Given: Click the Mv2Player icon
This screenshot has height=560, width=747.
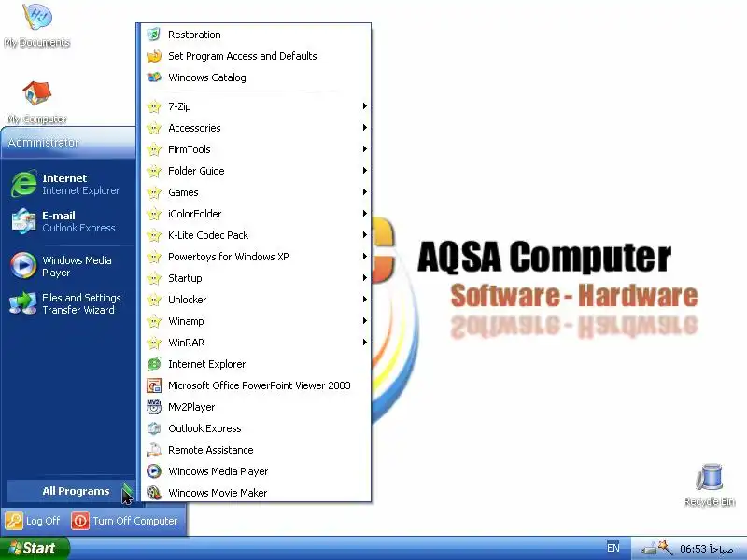Looking at the screenshot, I should coord(154,407).
